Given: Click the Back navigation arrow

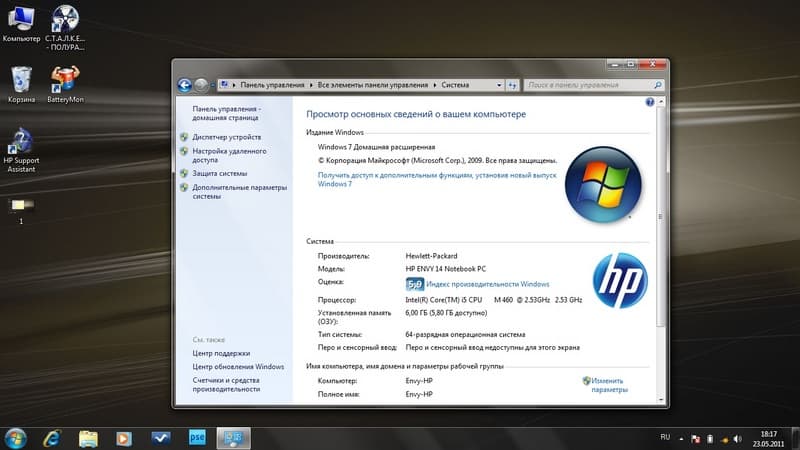Looking at the screenshot, I should click(185, 85).
